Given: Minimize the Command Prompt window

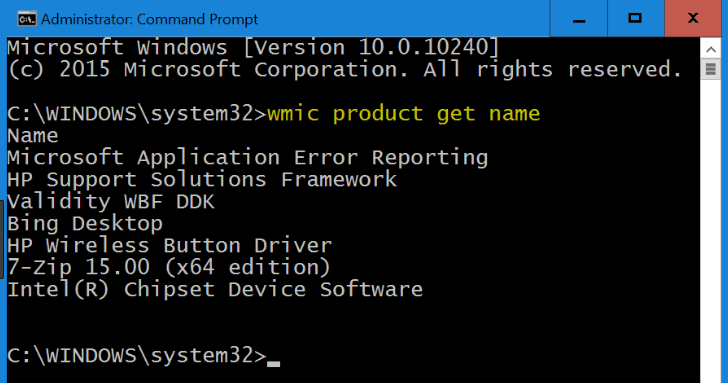Looking at the screenshot, I should pyautogui.click(x=578, y=19).
